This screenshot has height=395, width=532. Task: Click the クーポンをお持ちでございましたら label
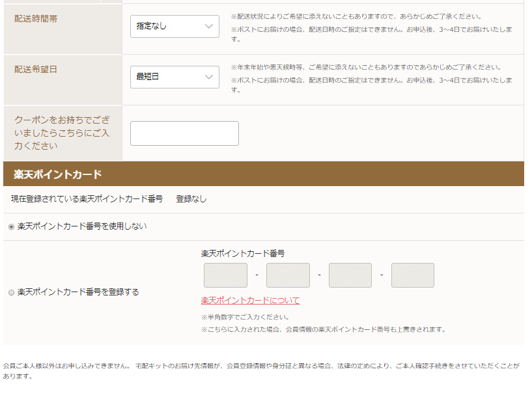62,133
